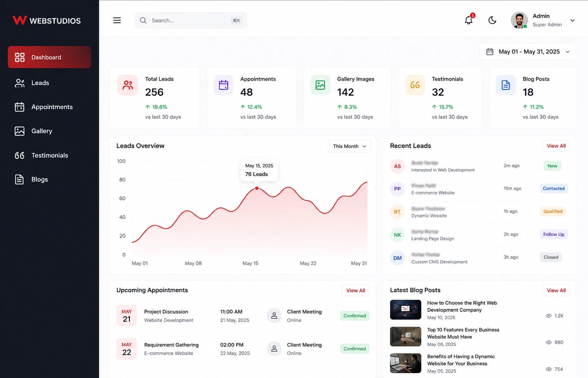Image resolution: width=588 pixels, height=378 pixels.
Task: Click the 'Requirement Gathering' appointment title
Action: point(171,345)
